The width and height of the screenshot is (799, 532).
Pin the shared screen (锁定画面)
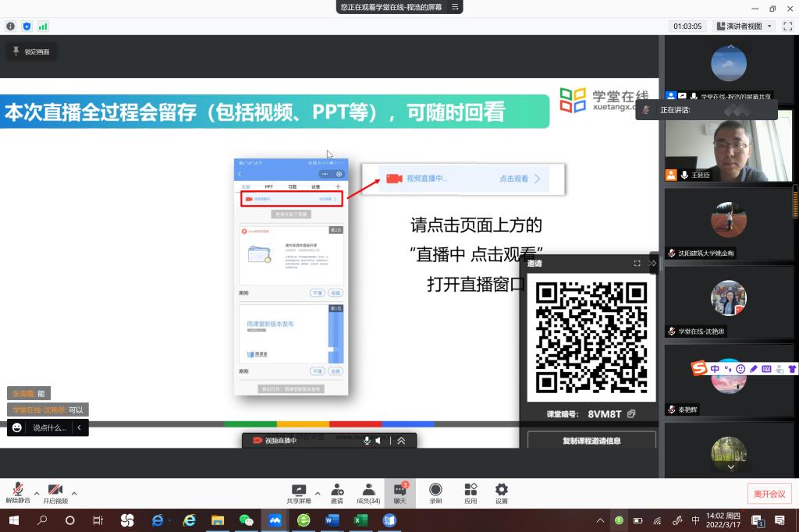coord(31,51)
